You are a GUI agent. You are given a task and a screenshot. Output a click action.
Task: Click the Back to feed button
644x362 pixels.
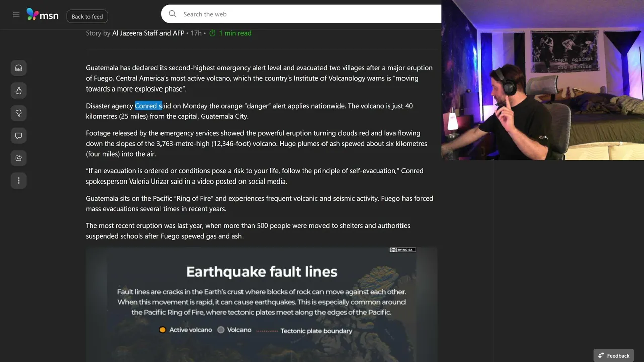(x=87, y=16)
